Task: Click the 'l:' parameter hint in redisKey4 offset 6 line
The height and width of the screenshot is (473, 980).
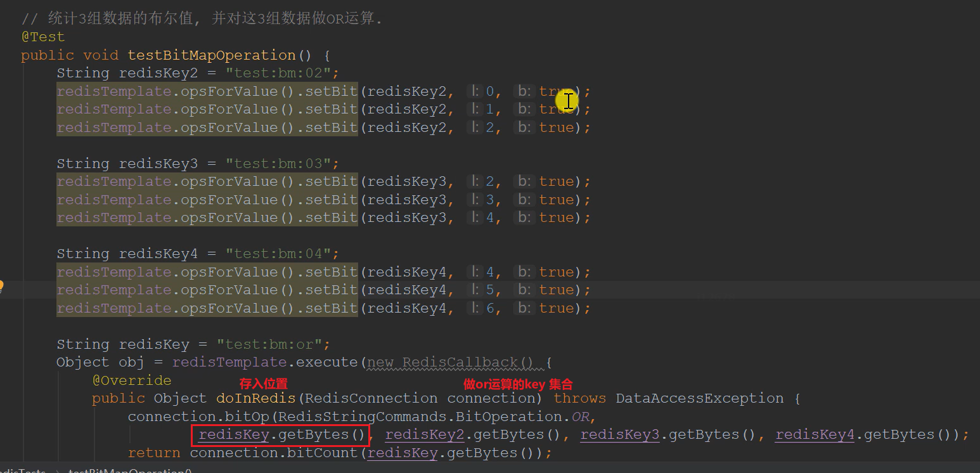Action: coord(474,308)
